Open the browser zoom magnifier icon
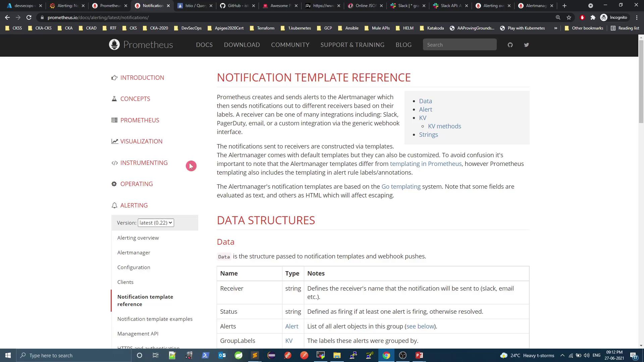This screenshot has height=362, width=644. click(x=558, y=17)
